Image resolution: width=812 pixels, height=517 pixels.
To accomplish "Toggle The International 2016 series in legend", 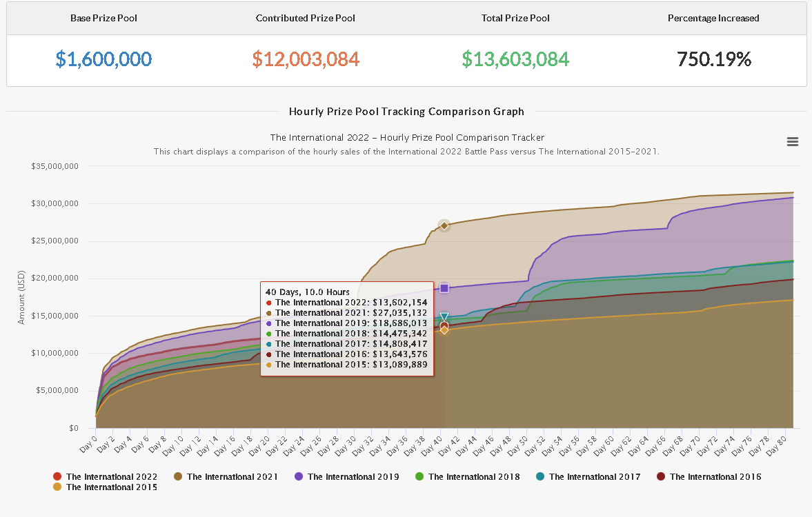I will (709, 476).
